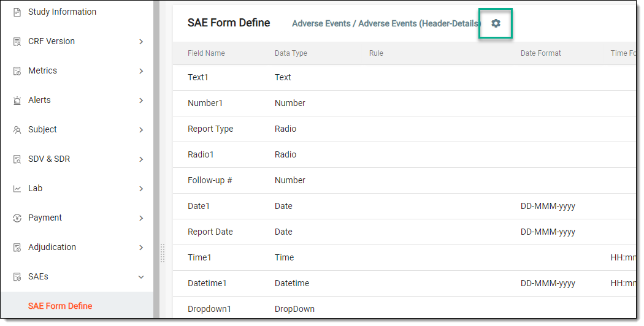The height and width of the screenshot is (326, 644).
Task: Click the Date Format column header
Action: 541,53
